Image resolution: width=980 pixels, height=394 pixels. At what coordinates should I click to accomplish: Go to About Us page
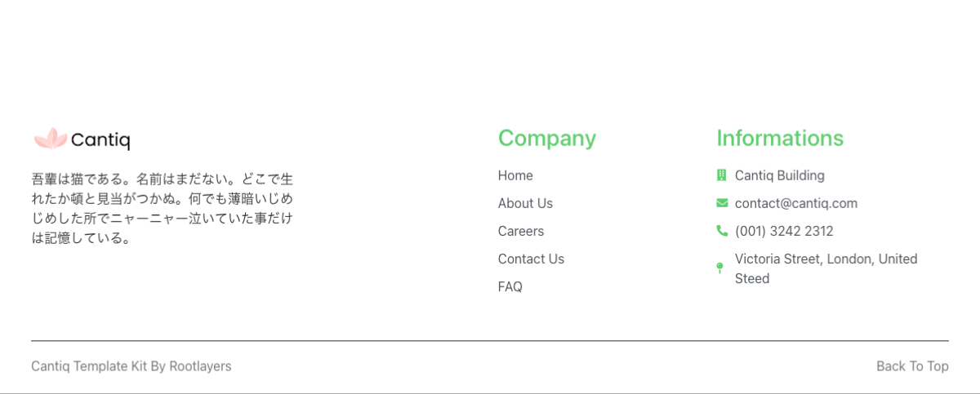coord(525,203)
